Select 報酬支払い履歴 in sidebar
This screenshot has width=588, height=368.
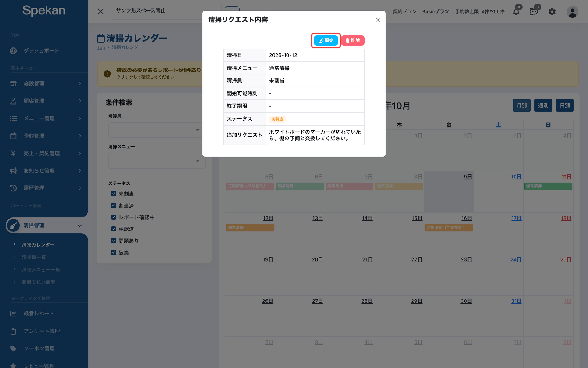[39, 282]
